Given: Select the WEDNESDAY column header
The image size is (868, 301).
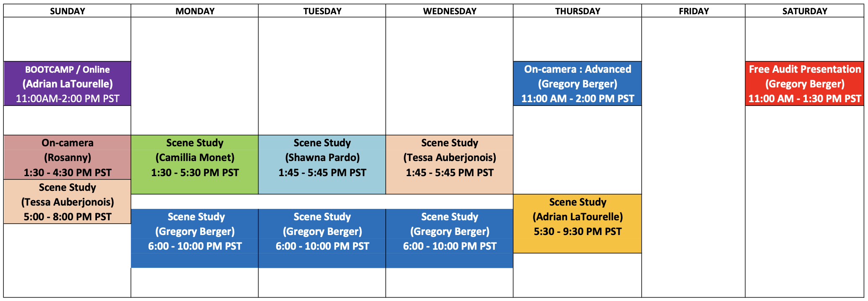Looking at the screenshot, I should (x=450, y=11).
